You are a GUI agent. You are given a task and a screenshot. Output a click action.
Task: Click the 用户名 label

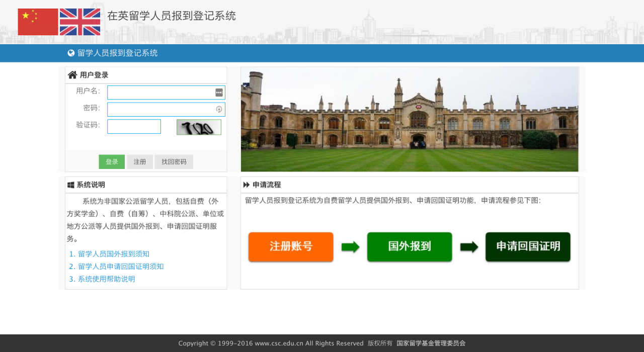[88, 91]
